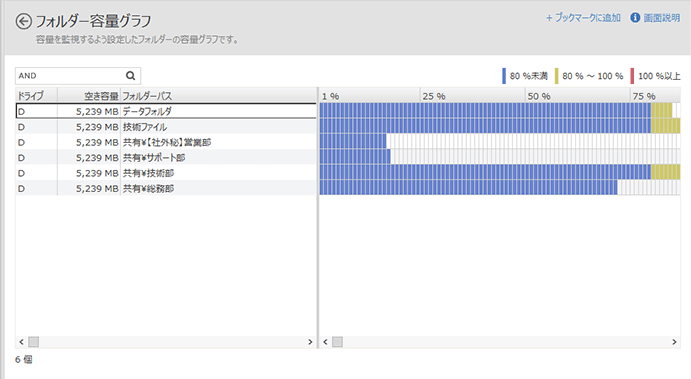Click the 5,239 MB value of データフォルダ
This screenshot has width=691, height=379.
tap(97, 111)
